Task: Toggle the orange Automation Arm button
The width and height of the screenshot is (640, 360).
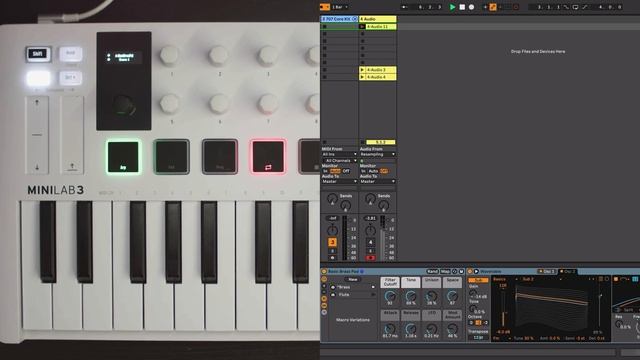Action: click(x=493, y=7)
